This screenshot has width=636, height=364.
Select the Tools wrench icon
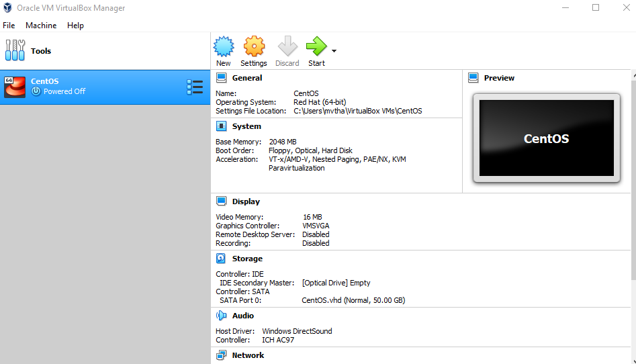pos(15,50)
